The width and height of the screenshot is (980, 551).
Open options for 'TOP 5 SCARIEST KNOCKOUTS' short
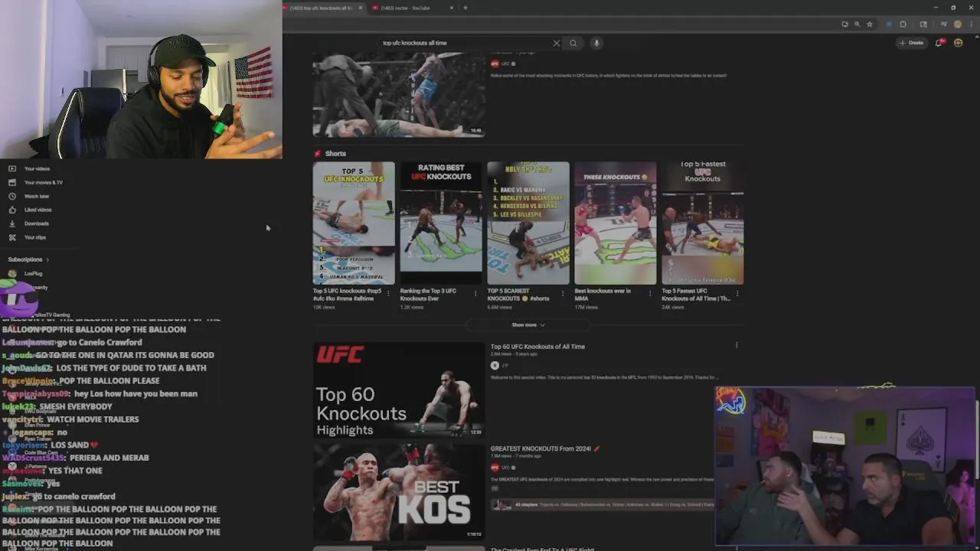tap(563, 293)
